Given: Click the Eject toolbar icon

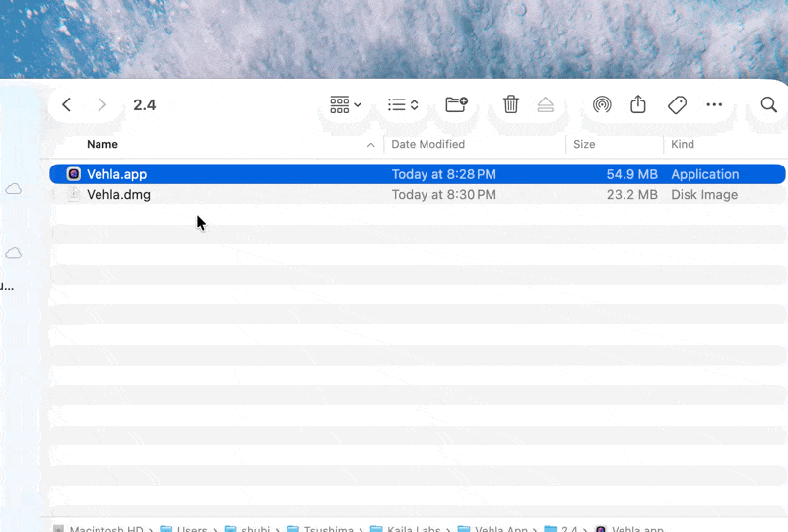Looking at the screenshot, I should [x=546, y=104].
